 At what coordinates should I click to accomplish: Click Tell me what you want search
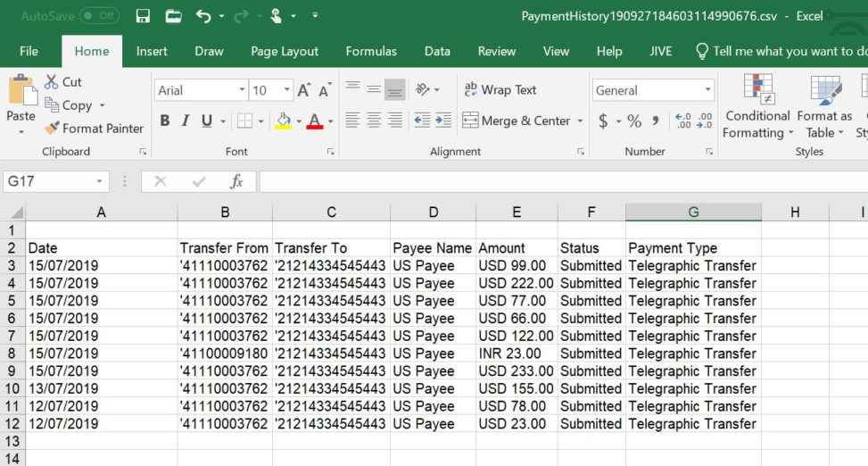[785, 51]
